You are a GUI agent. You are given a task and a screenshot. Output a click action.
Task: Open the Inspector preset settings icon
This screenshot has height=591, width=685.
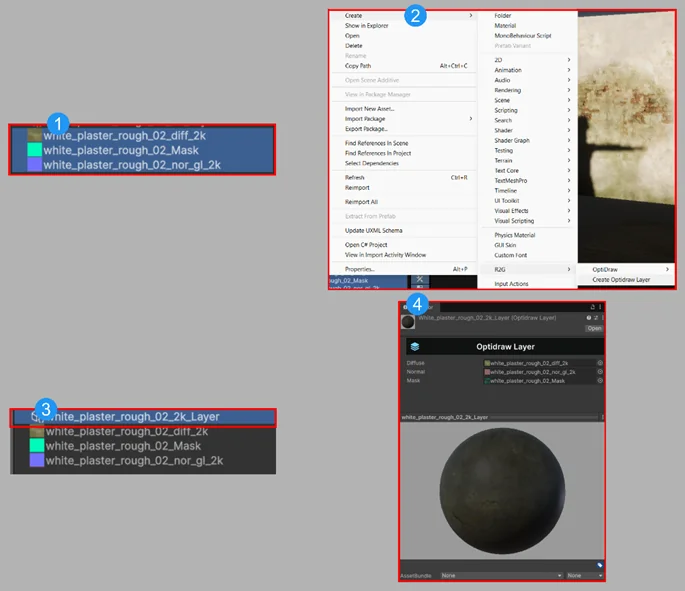(596, 318)
